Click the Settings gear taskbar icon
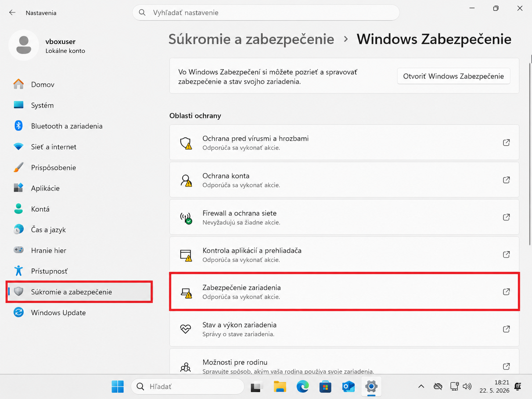 371,387
